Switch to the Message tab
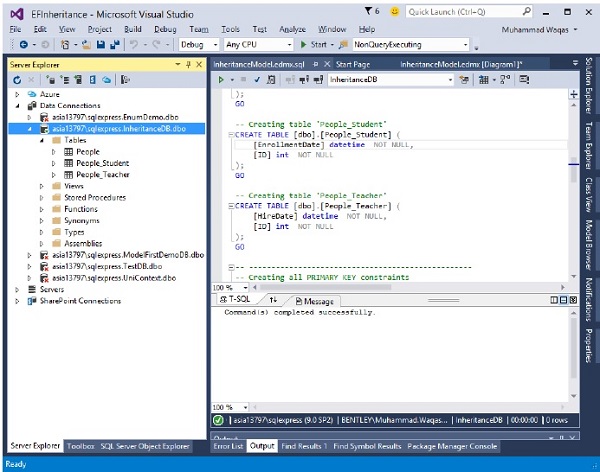Screen dimensions: 600x472 314,300
